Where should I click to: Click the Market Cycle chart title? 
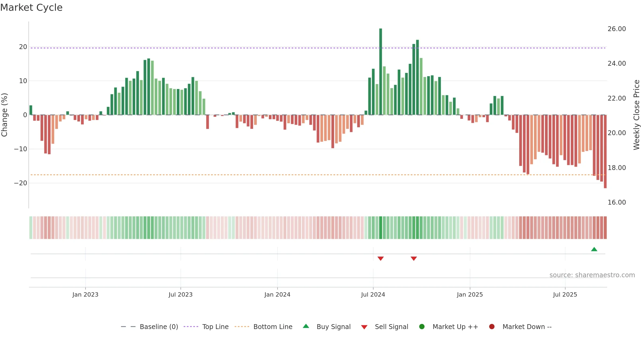(x=31, y=8)
